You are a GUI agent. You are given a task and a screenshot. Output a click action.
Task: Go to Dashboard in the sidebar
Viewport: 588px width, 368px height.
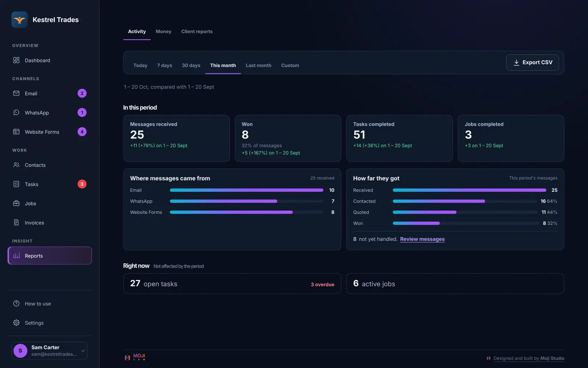[x=50, y=60]
